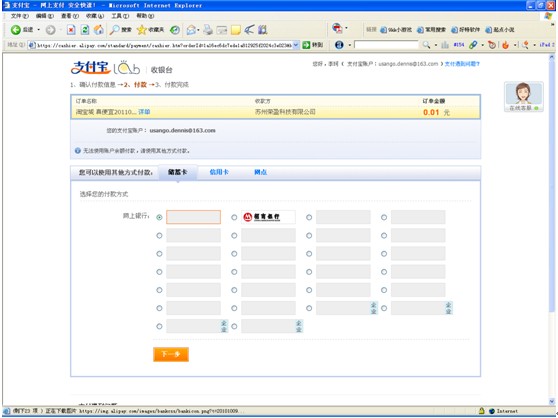Image resolution: width=558 pixels, height=418 pixels.
Task: Select the second row first column bank radio
Action: (x=159, y=236)
